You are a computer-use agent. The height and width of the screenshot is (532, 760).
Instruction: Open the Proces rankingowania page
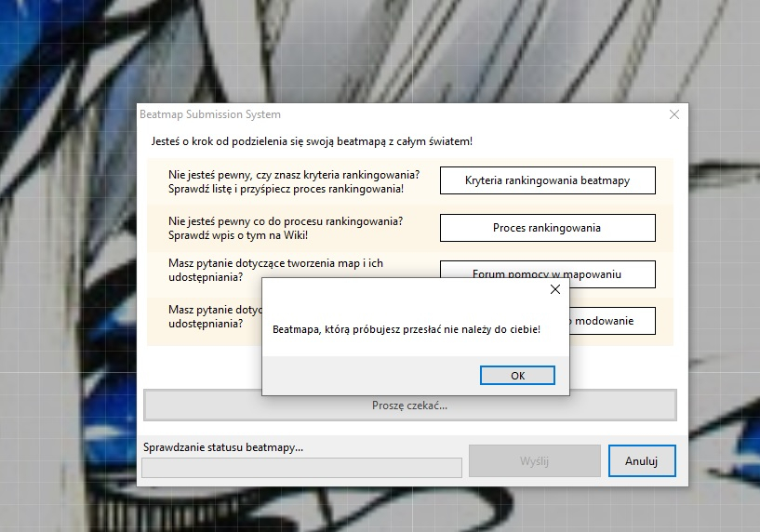[x=548, y=228]
